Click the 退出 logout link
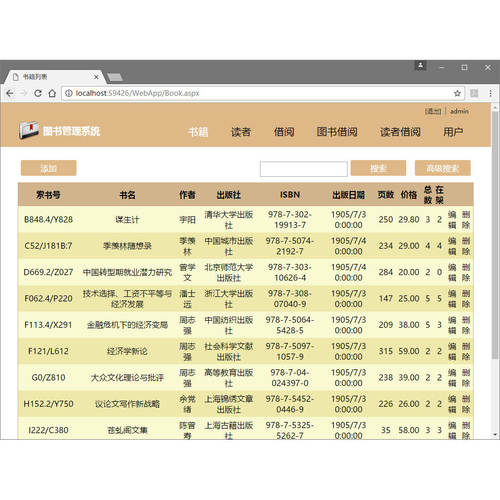 click(433, 111)
